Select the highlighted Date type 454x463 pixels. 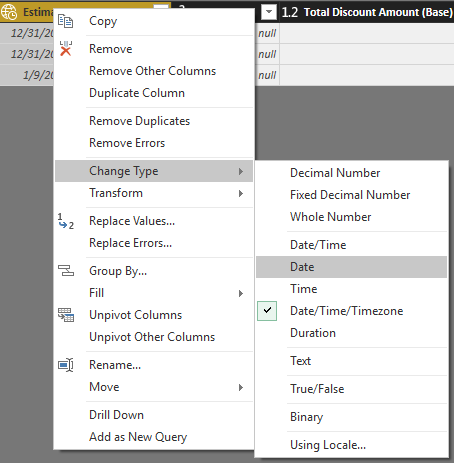(352, 267)
